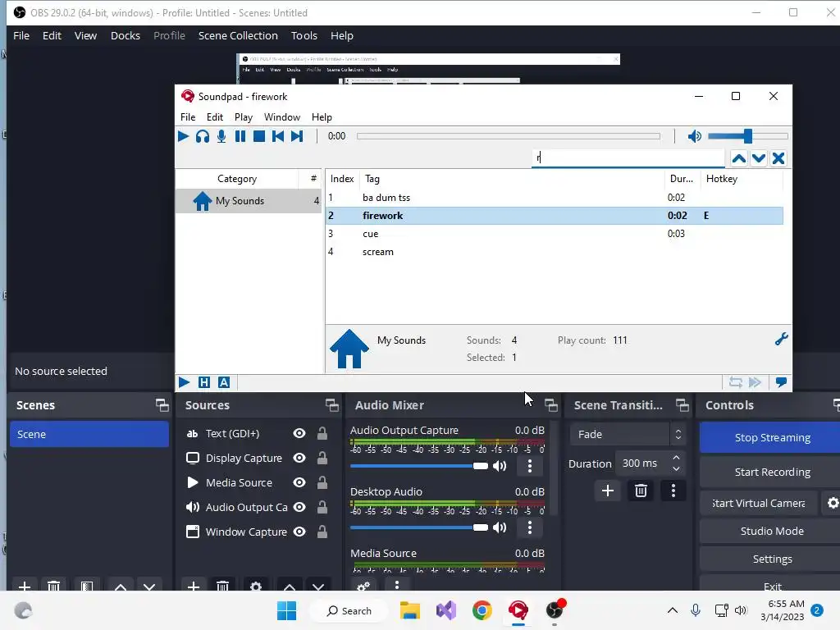840x630 pixels.
Task: Open Soundpad File menu
Action: [188, 116]
